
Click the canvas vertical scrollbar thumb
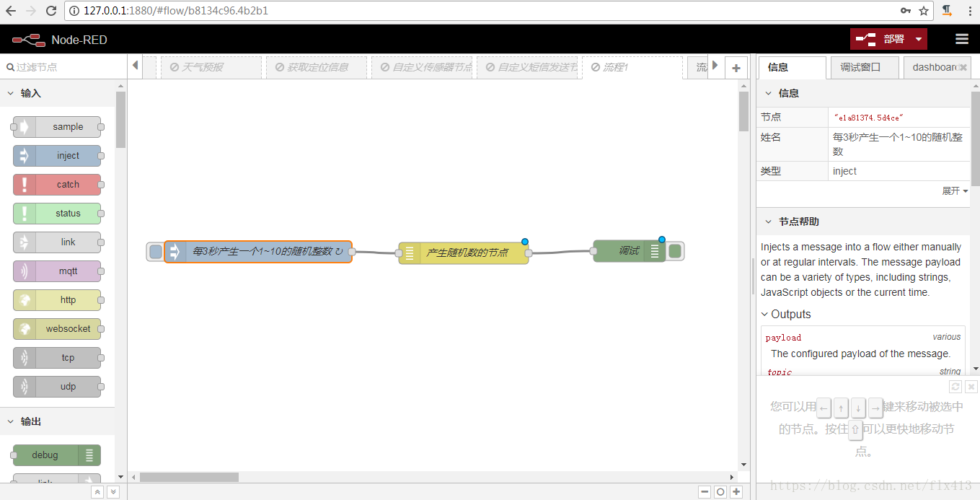point(743,112)
